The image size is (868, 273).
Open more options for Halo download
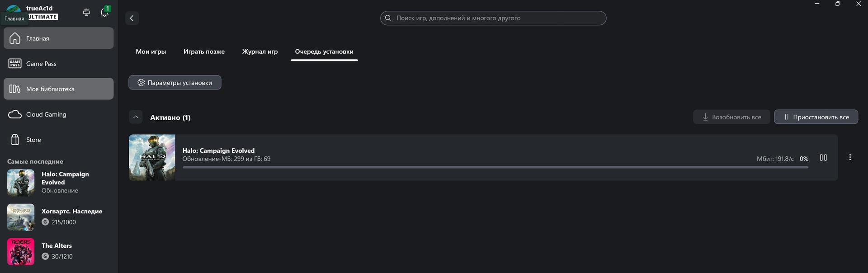(x=850, y=157)
